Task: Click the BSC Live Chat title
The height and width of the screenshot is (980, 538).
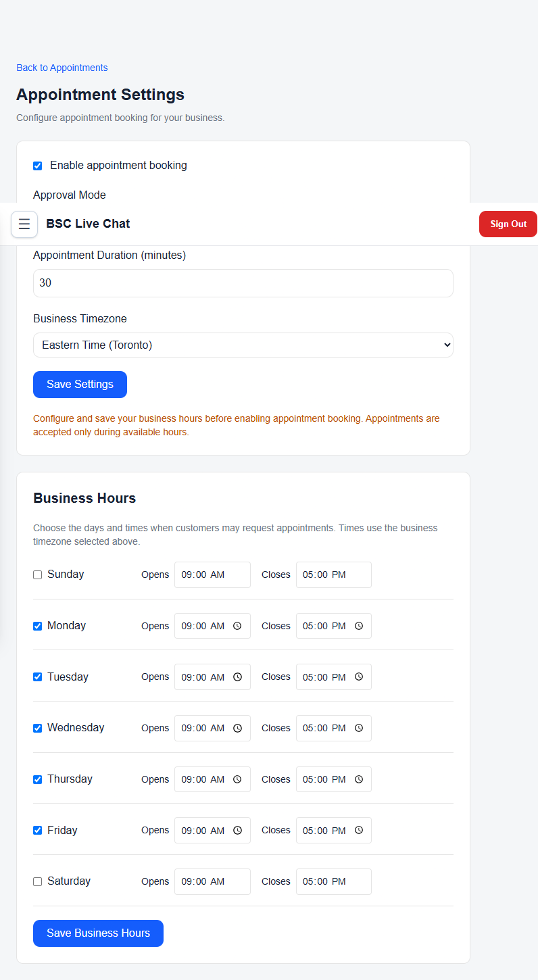Action: coord(88,224)
